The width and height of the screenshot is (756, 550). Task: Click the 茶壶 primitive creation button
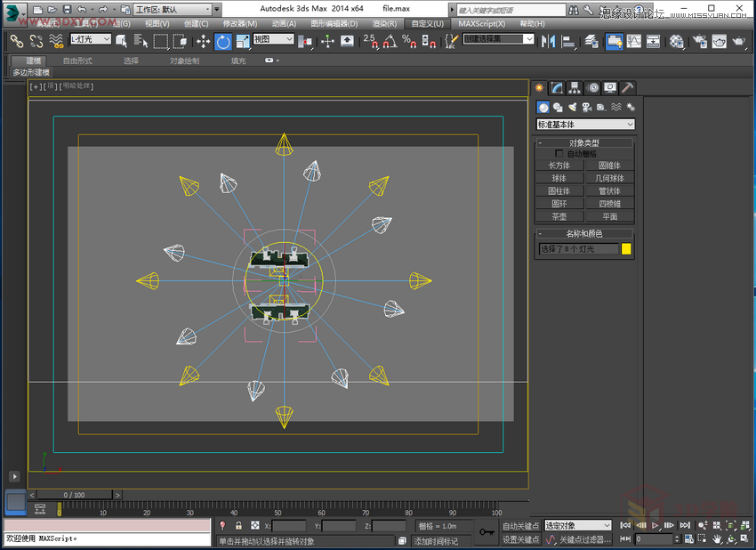click(x=558, y=215)
